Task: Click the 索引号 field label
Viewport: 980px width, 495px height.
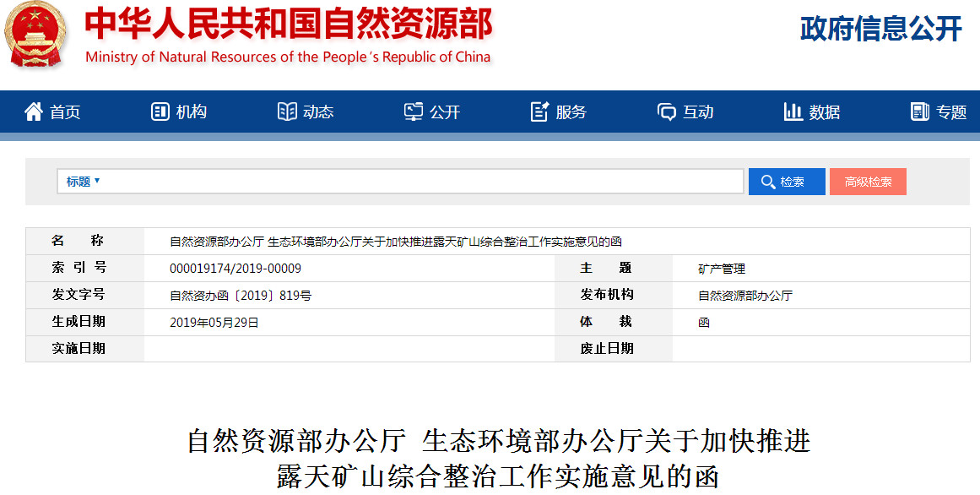Action: [79, 267]
